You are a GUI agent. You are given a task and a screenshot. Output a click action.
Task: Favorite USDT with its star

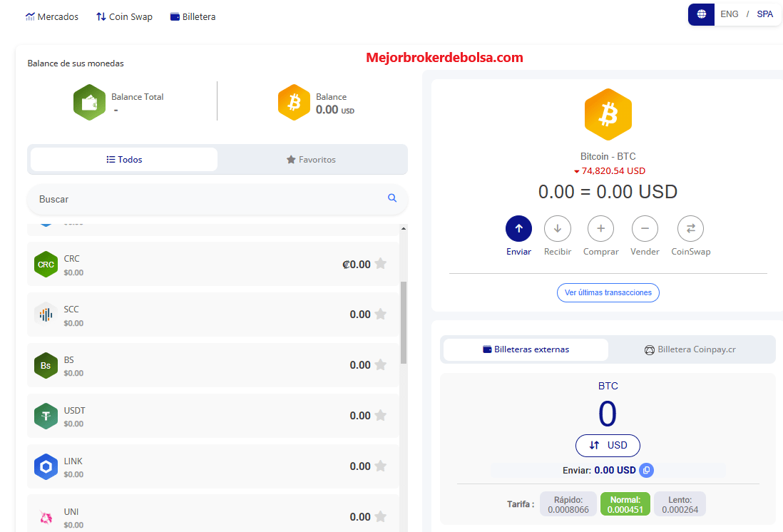point(381,415)
